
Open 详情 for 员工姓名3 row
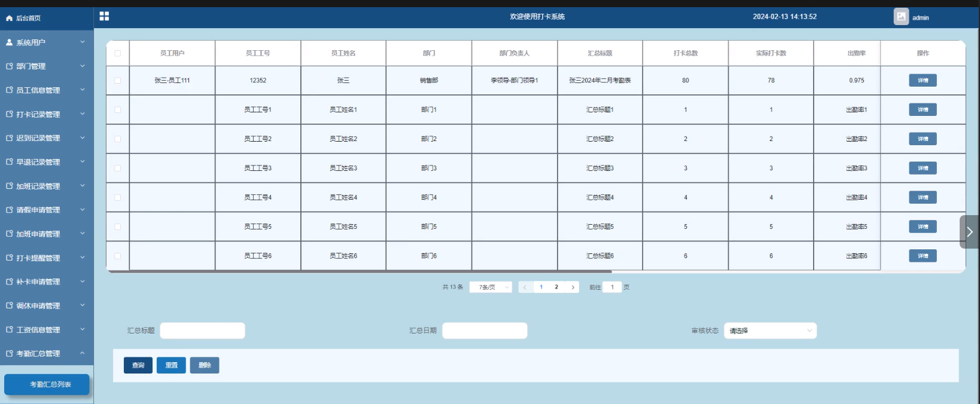[x=923, y=169]
